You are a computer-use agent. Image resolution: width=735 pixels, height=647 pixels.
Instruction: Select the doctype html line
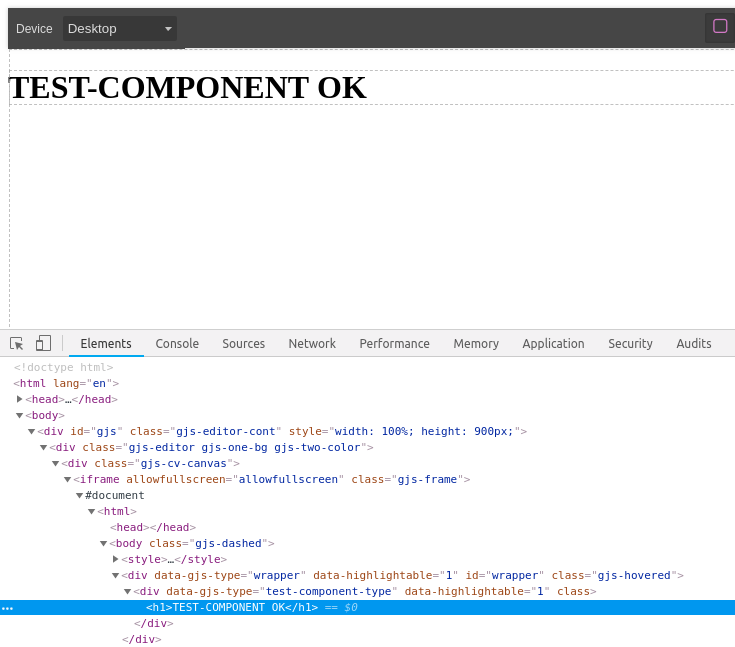click(63, 367)
